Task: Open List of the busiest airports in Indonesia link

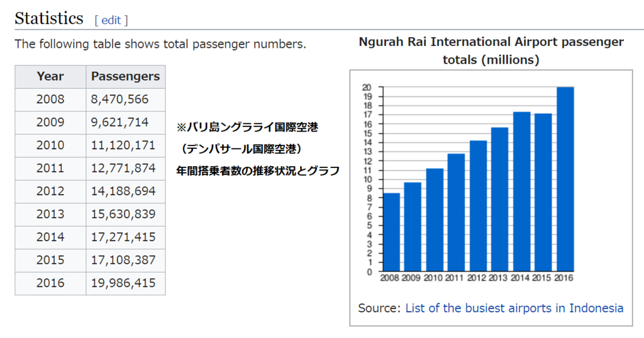Action: pyautogui.click(x=514, y=308)
